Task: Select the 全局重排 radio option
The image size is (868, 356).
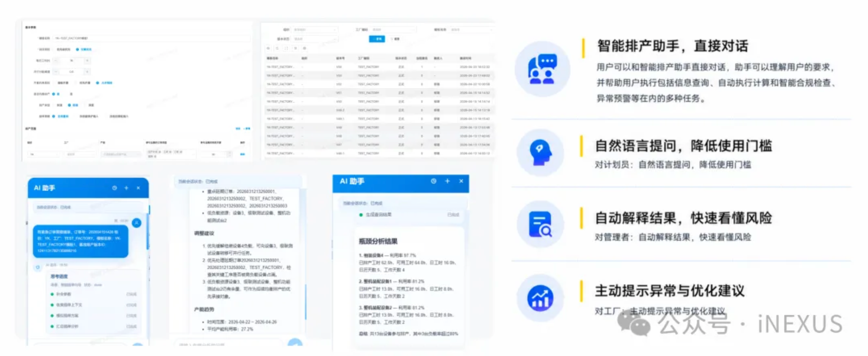Action: click(x=61, y=116)
